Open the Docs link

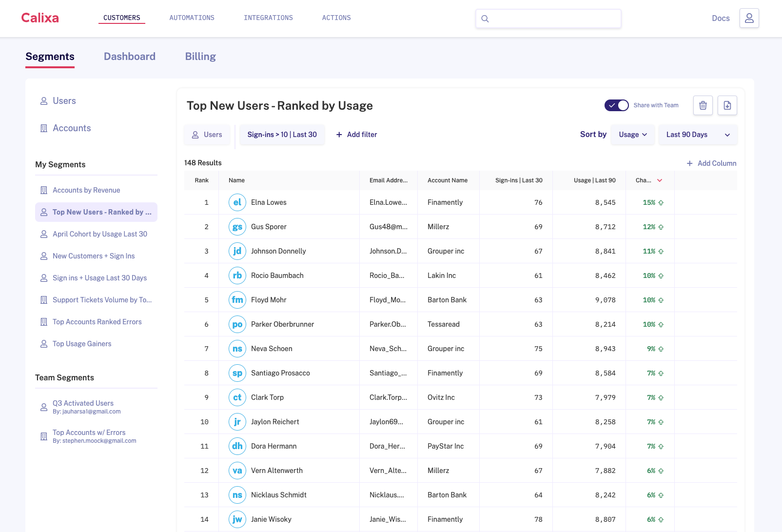pyautogui.click(x=720, y=18)
